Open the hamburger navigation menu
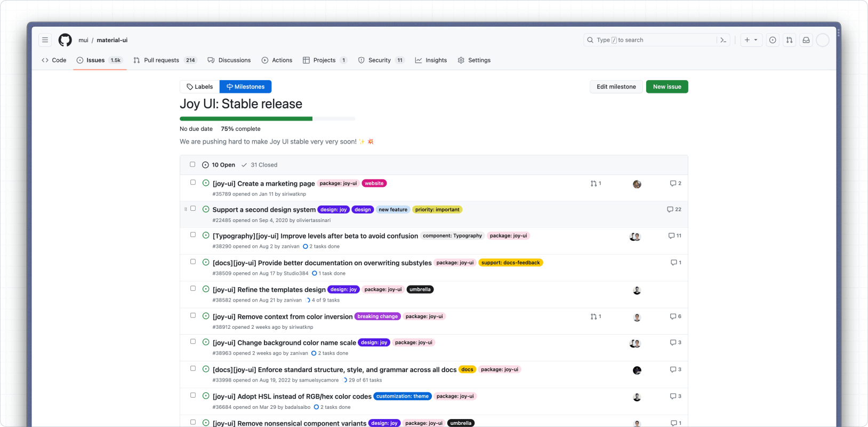 click(45, 40)
